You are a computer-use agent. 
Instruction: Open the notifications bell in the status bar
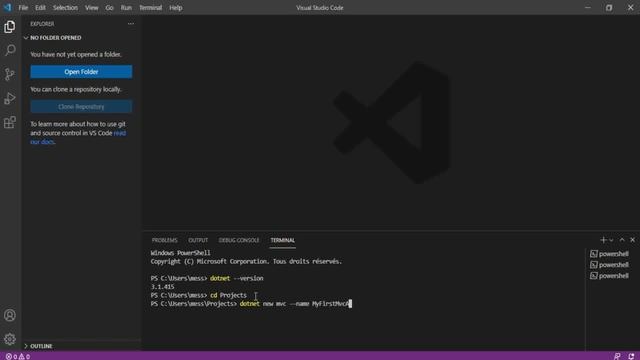click(631, 356)
